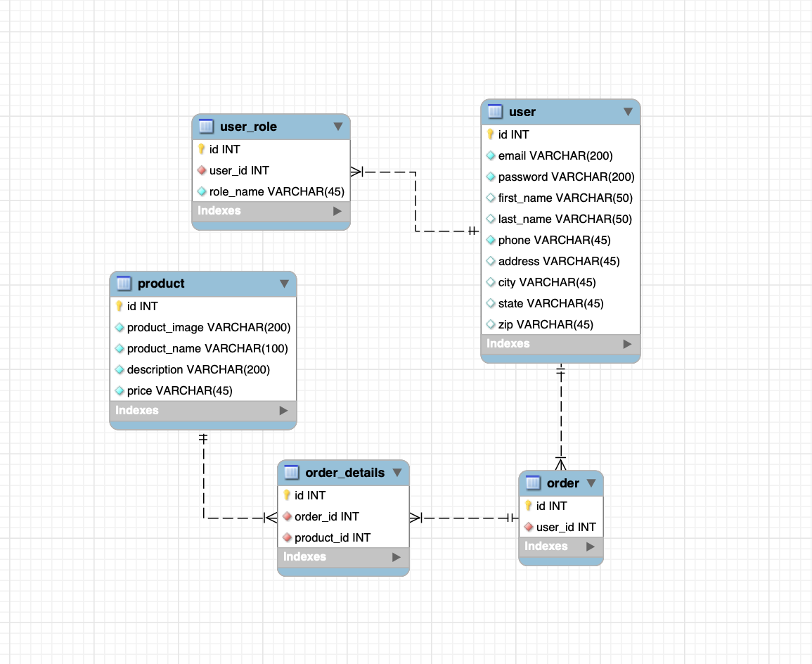Expand Indexes section of order_details table
Image resolution: width=812 pixels, height=664 pixels.
[397, 557]
